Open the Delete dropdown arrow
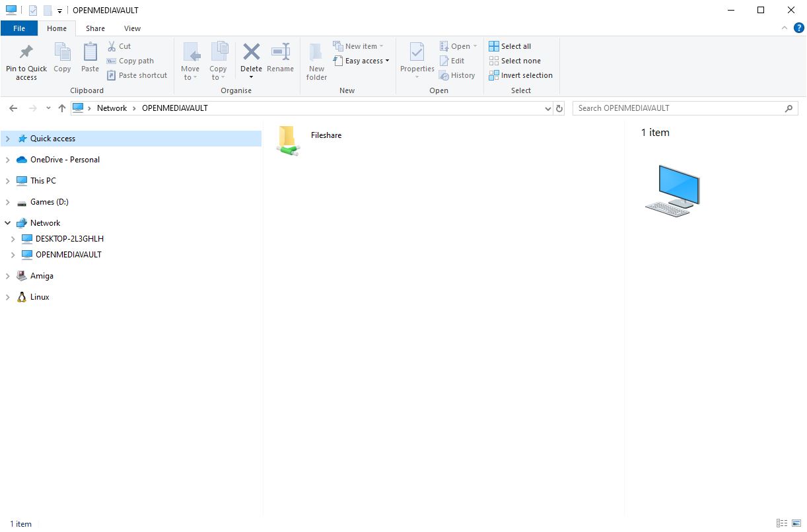807x532 pixels. [x=251, y=77]
